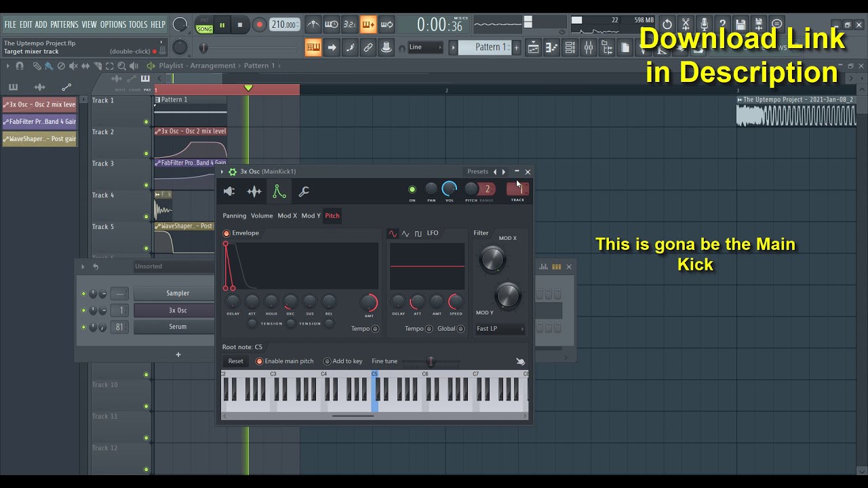
Task: Toggle wait for input to start playing
Action: [x=332, y=25]
